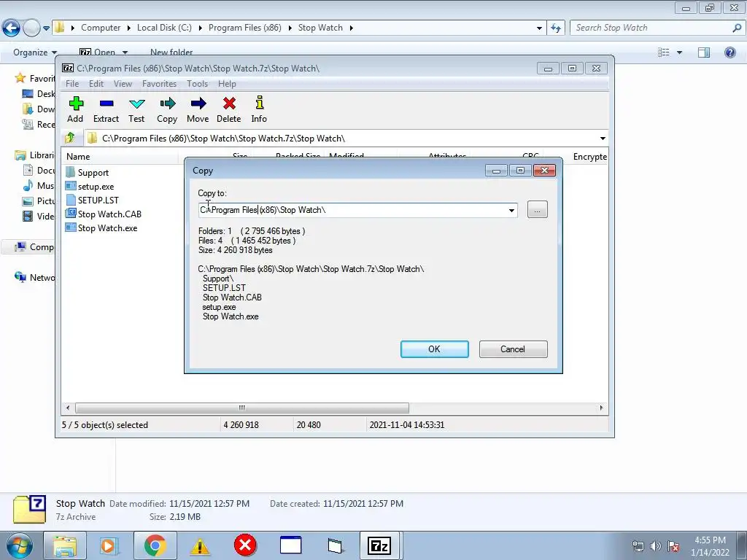
Task: Open the view options dropdown arrow
Action: [679, 52]
